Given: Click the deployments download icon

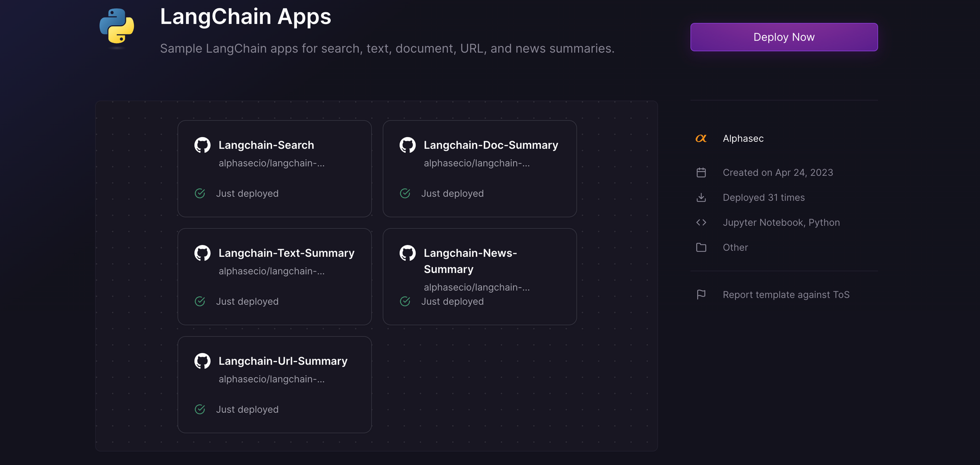Looking at the screenshot, I should tap(701, 197).
